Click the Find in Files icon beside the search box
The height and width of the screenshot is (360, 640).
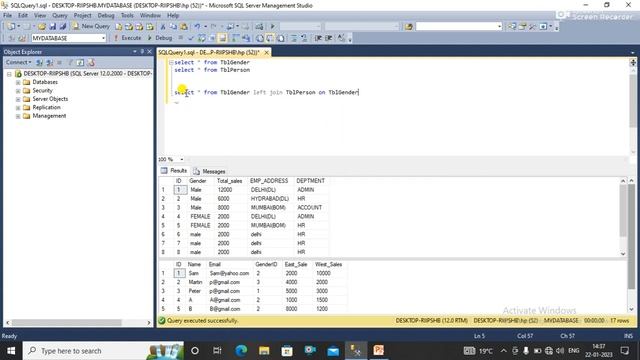(409, 27)
